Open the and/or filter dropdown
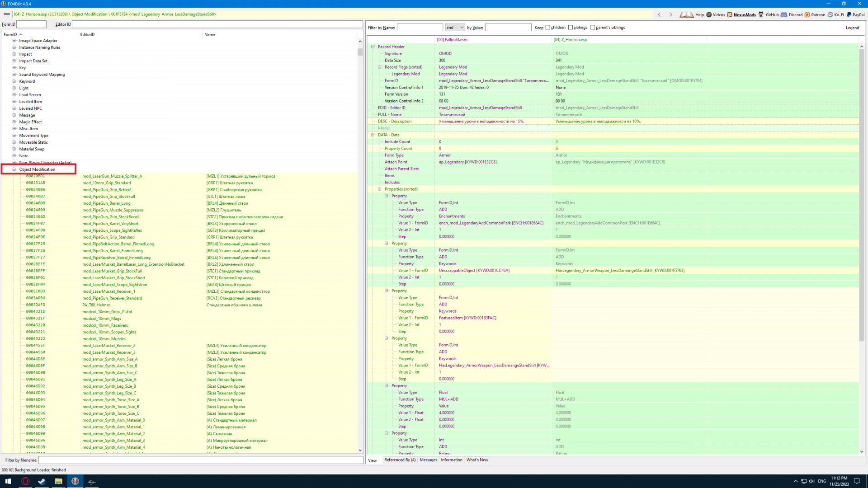Viewport: 868px width, 488px height. 455,28
